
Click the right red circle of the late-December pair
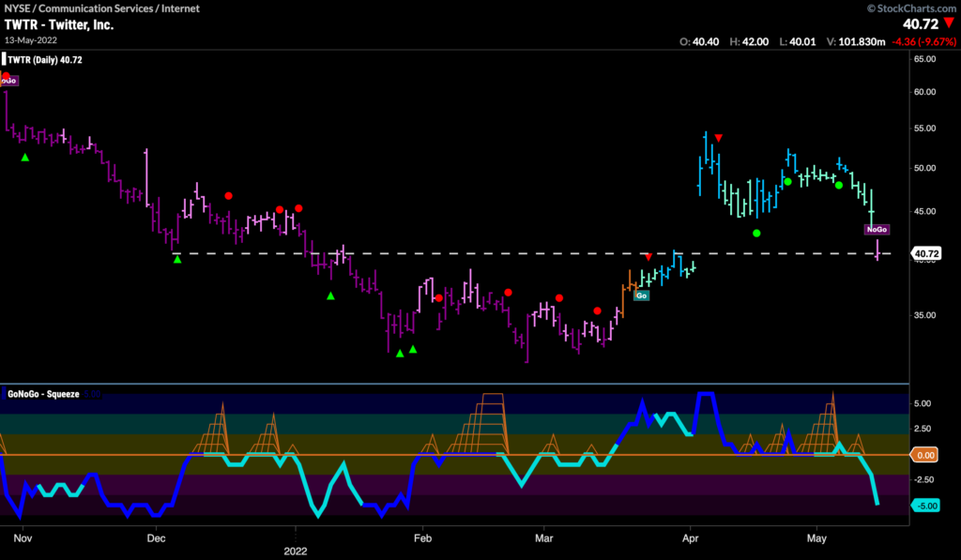pos(298,208)
